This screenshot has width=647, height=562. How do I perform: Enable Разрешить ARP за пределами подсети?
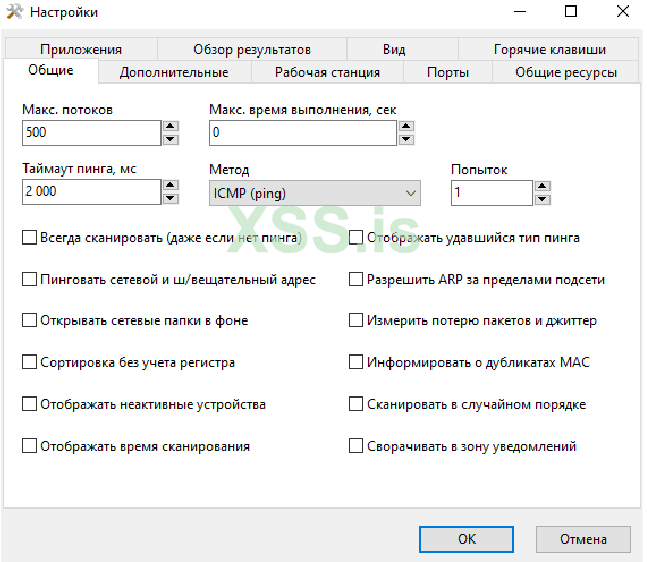click(x=356, y=279)
